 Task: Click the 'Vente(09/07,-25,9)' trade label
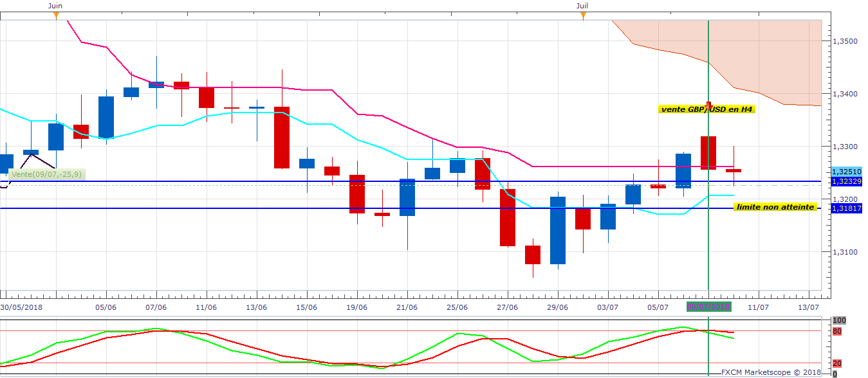48,174
